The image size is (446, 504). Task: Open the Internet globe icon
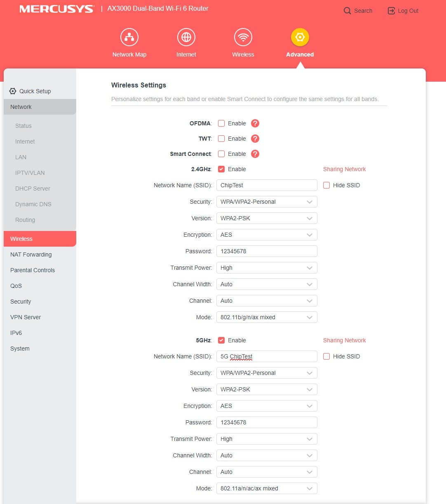(186, 37)
